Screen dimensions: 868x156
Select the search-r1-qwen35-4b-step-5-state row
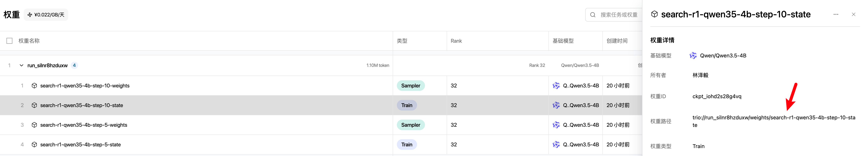click(321, 144)
